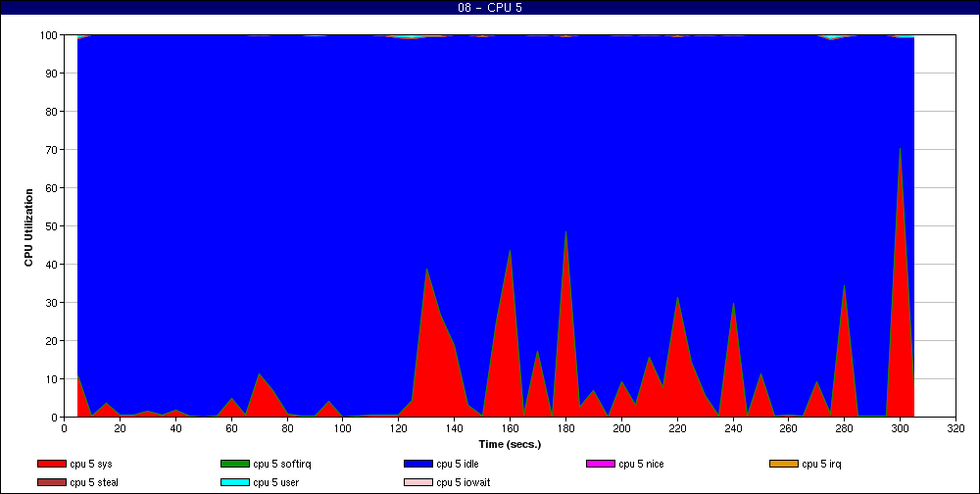
Task: Click the green cpu 5 softirq legend swatch
Action: click(234, 464)
